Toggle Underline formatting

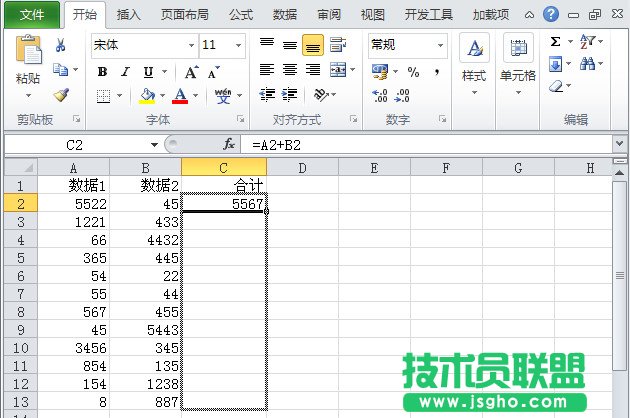point(148,72)
